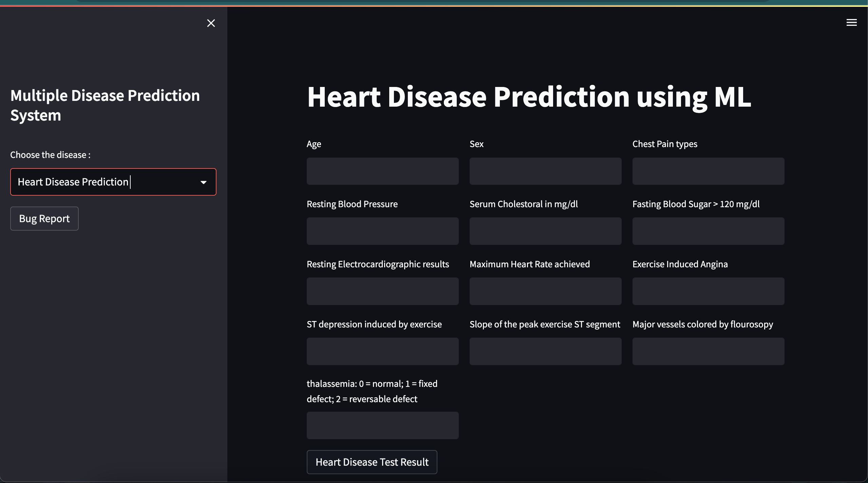Select the Serum Cholestoral input box
Image resolution: width=868 pixels, height=483 pixels.
coord(545,231)
